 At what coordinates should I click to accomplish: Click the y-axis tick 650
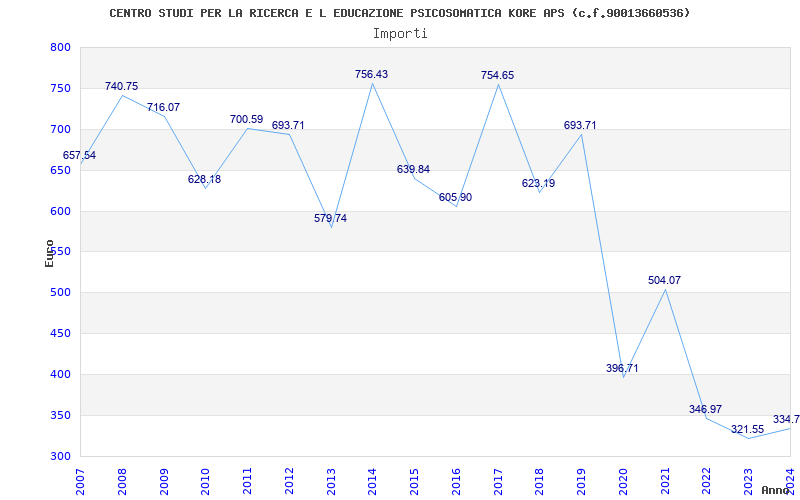pyautogui.click(x=60, y=170)
